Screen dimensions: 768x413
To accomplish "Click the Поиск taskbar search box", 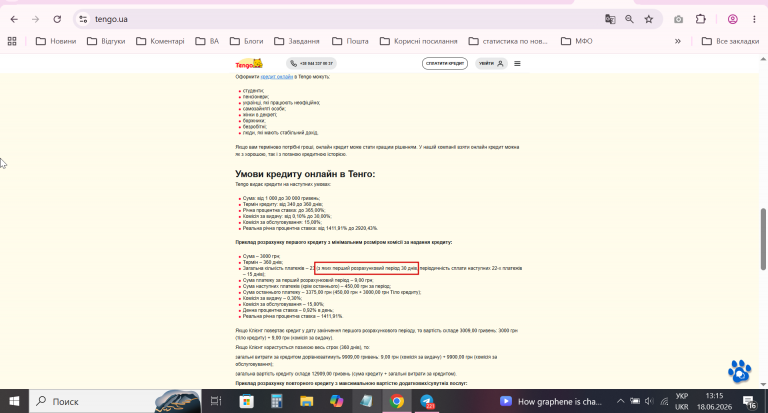I will (115, 401).
